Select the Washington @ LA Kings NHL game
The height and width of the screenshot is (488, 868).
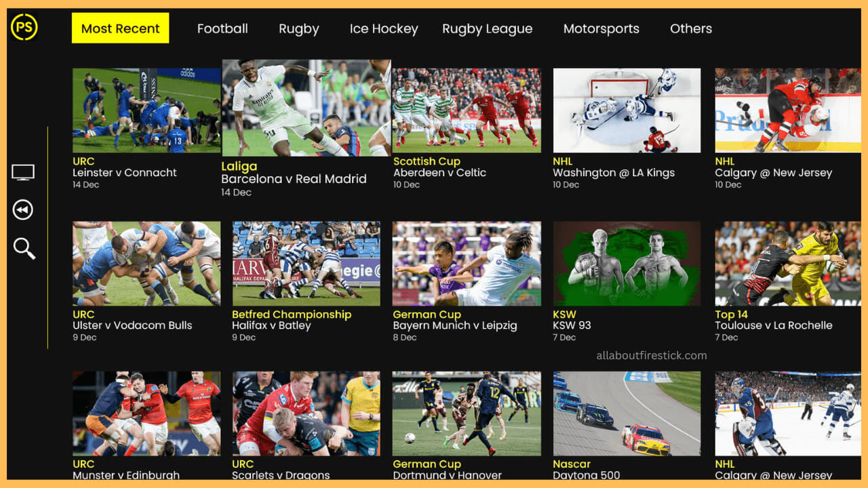627,110
